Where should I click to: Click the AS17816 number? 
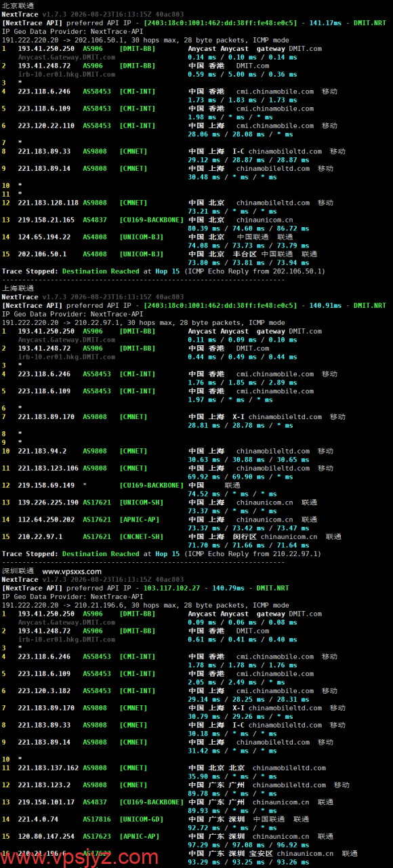(x=97, y=819)
